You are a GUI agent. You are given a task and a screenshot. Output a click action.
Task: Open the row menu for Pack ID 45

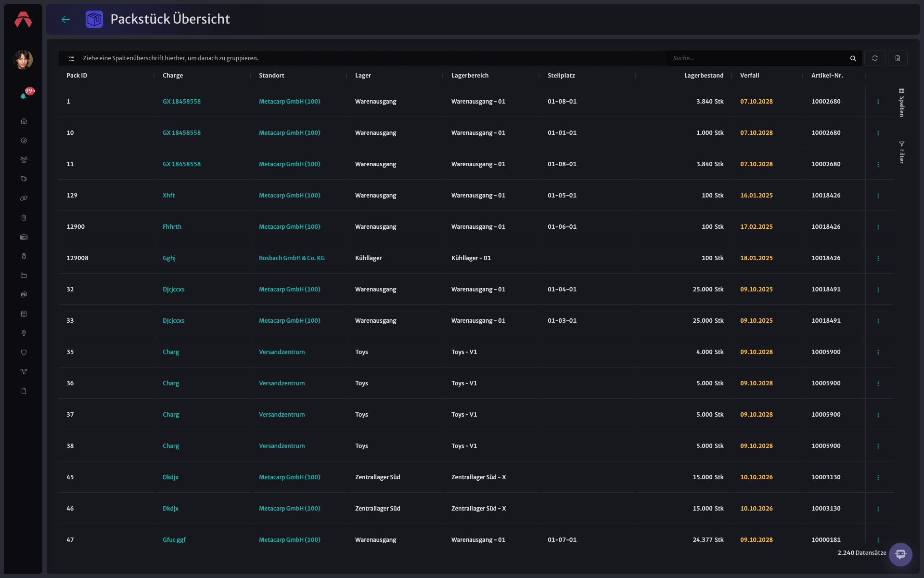878,477
